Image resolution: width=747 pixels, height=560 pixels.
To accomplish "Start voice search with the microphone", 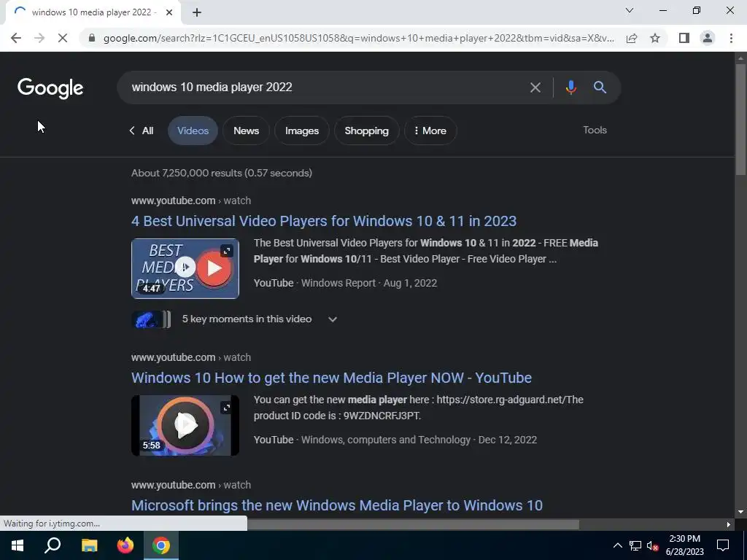I will pos(570,87).
